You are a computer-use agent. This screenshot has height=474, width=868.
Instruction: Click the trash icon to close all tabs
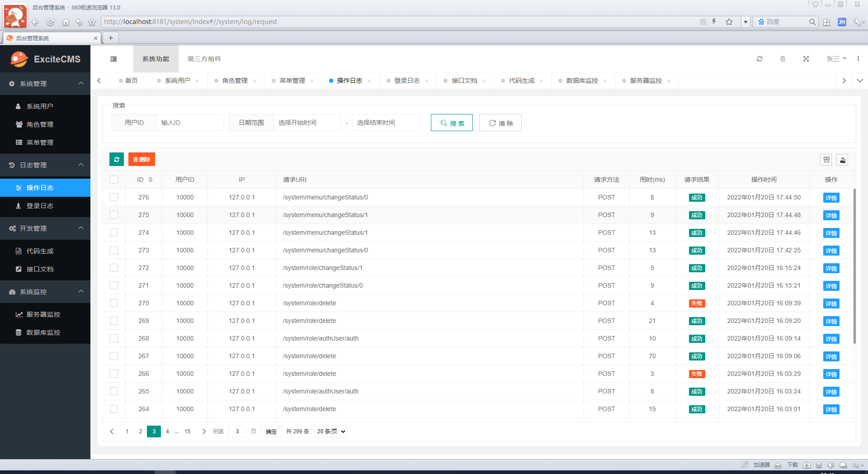pyautogui.click(x=783, y=59)
